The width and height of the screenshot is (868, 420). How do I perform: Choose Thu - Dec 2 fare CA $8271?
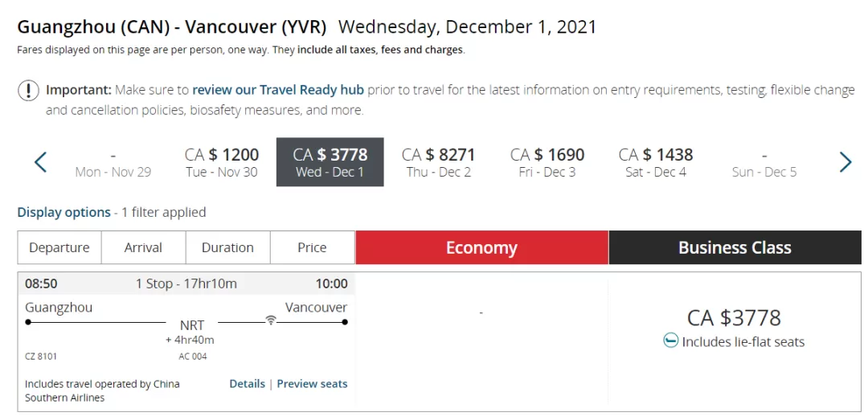point(439,162)
